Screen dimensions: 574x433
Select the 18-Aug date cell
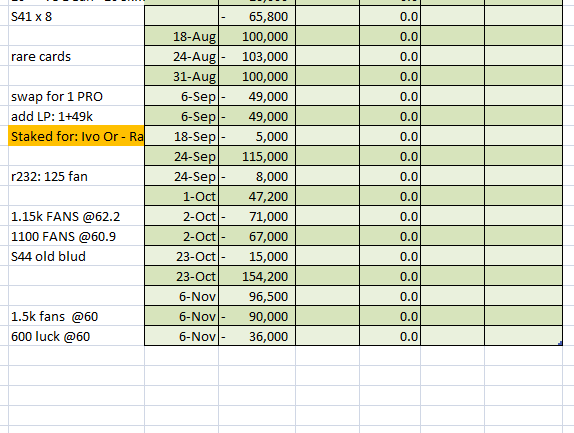click(x=182, y=36)
